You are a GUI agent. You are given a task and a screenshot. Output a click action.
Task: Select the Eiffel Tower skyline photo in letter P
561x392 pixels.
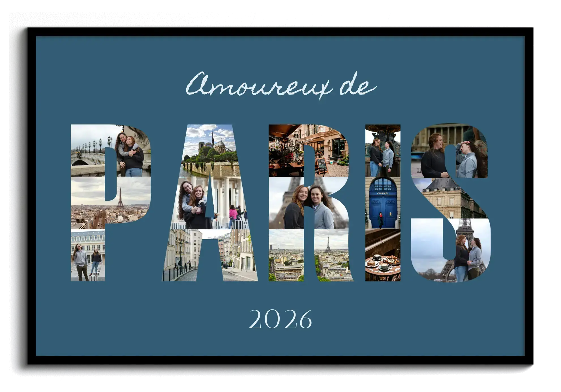coord(111,203)
